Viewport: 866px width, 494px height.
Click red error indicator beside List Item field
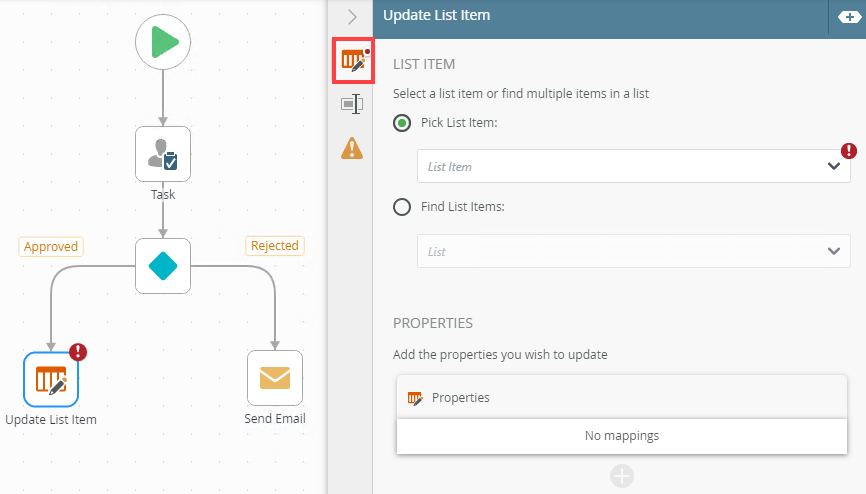pos(849,151)
